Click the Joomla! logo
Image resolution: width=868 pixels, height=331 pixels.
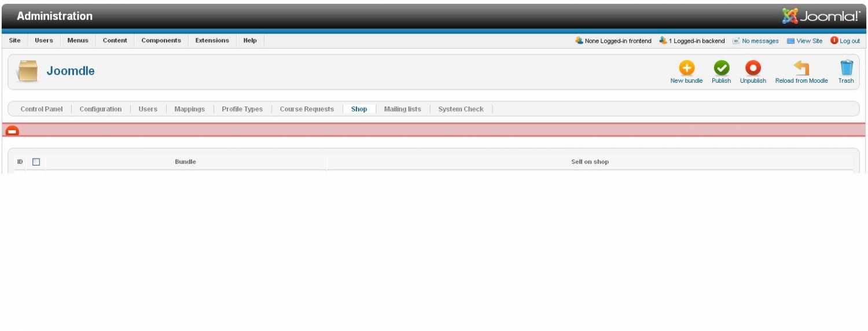821,16
